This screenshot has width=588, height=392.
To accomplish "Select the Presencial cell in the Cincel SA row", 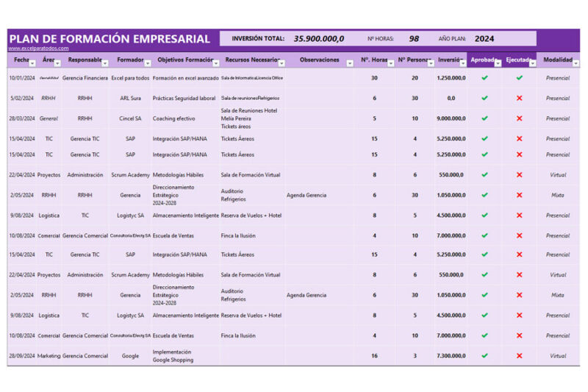I will pyautogui.click(x=558, y=118).
